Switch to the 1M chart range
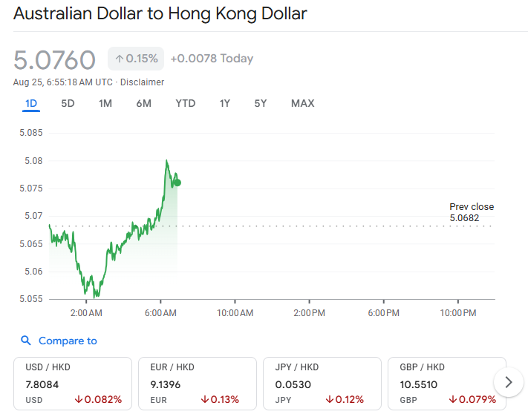 coord(105,103)
